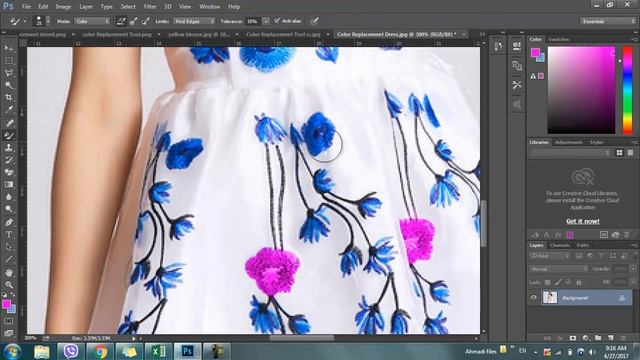Image resolution: width=640 pixels, height=360 pixels.
Task: Click the Get it now! link
Action: click(x=582, y=221)
